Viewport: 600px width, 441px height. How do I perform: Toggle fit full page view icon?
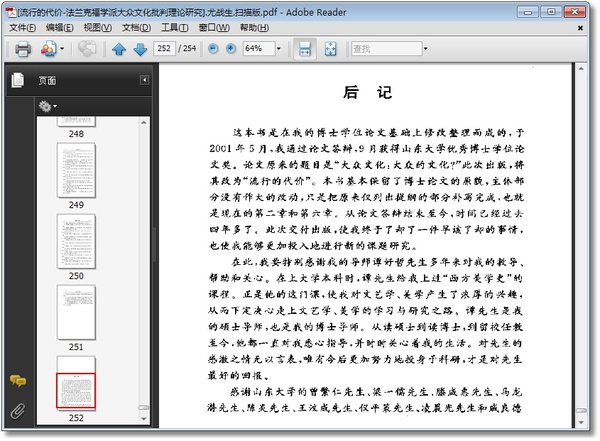click(x=330, y=49)
